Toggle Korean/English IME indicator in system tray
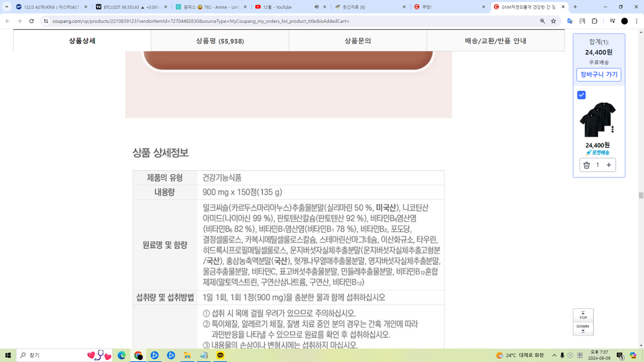The width and height of the screenshot is (644, 362). pos(580,355)
